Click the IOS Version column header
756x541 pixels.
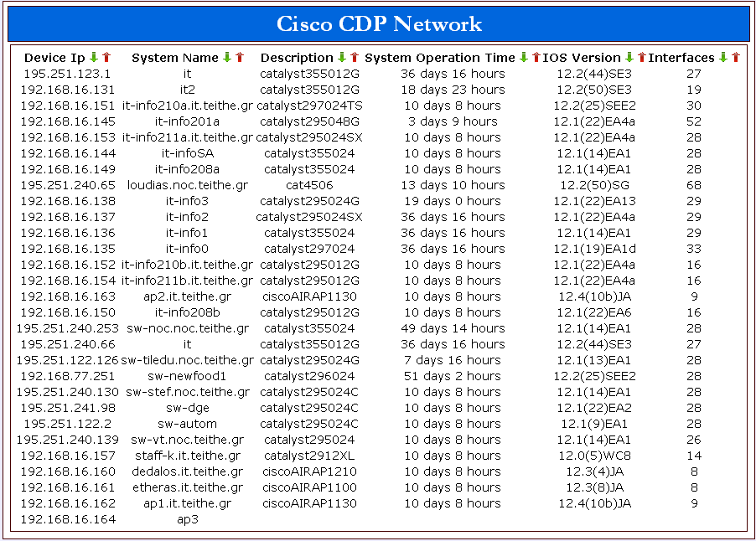coord(582,58)
